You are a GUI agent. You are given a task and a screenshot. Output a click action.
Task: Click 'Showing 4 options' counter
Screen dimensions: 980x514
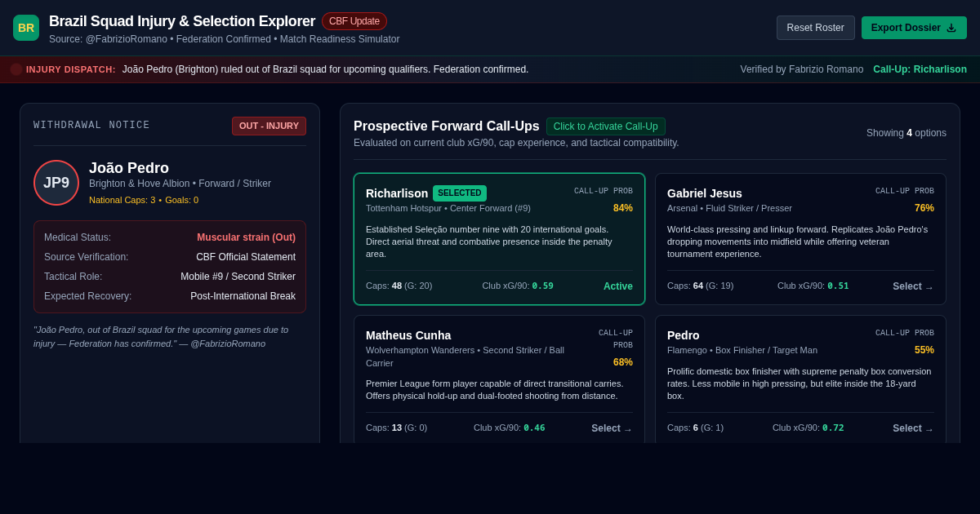coord(906,133)
